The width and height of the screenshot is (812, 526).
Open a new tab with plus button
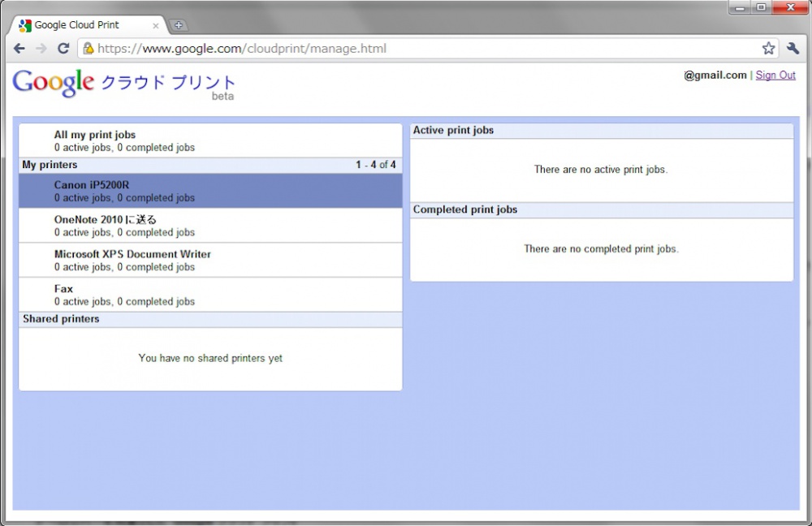click(178, 25)
